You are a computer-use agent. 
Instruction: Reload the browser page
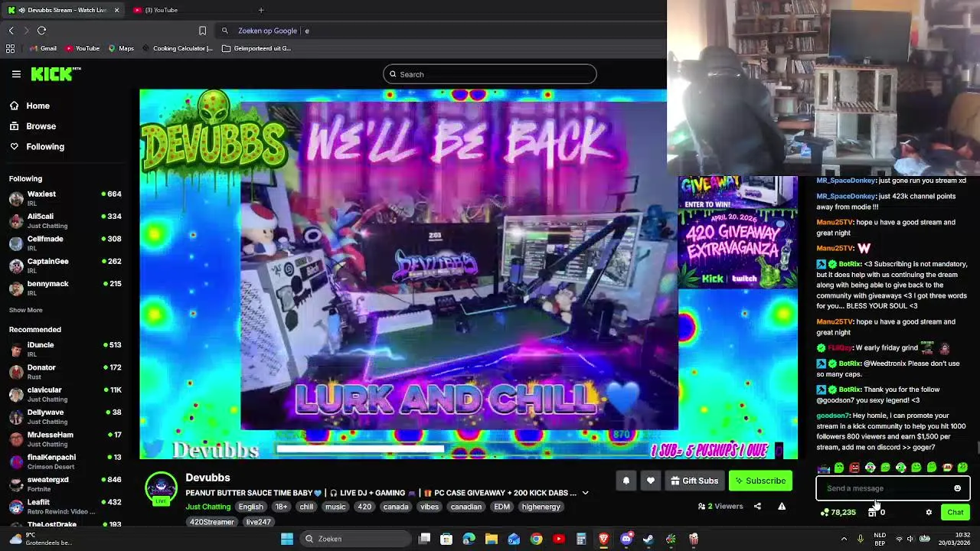[41, 31]
